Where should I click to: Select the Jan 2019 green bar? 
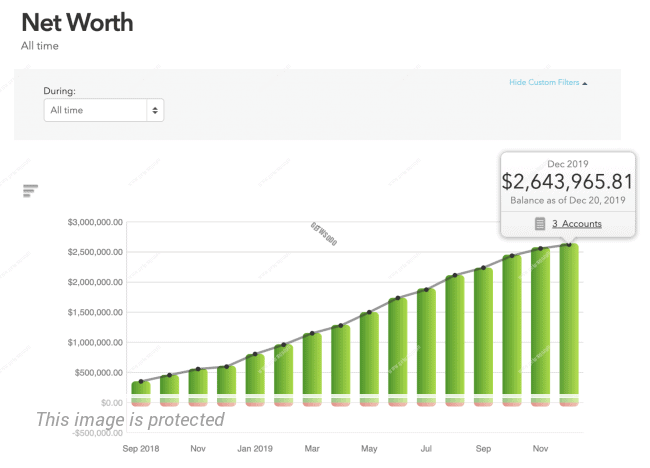[x=255, y=375]
